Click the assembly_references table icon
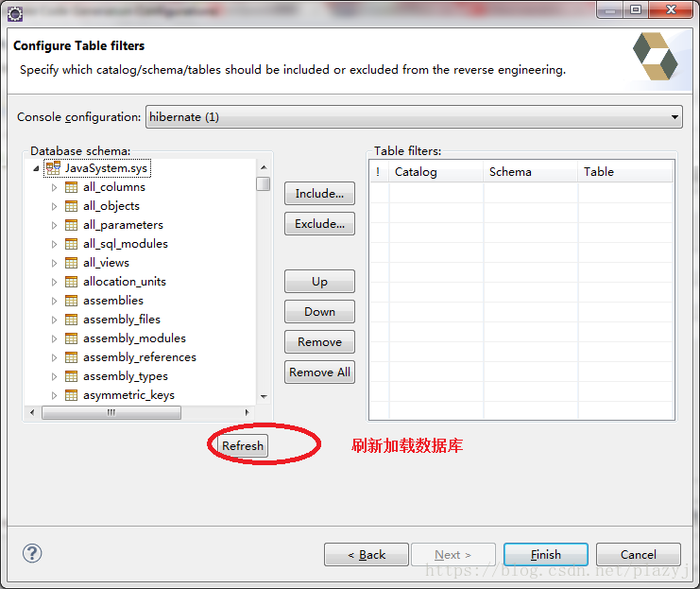 click(x=72, y=357)
